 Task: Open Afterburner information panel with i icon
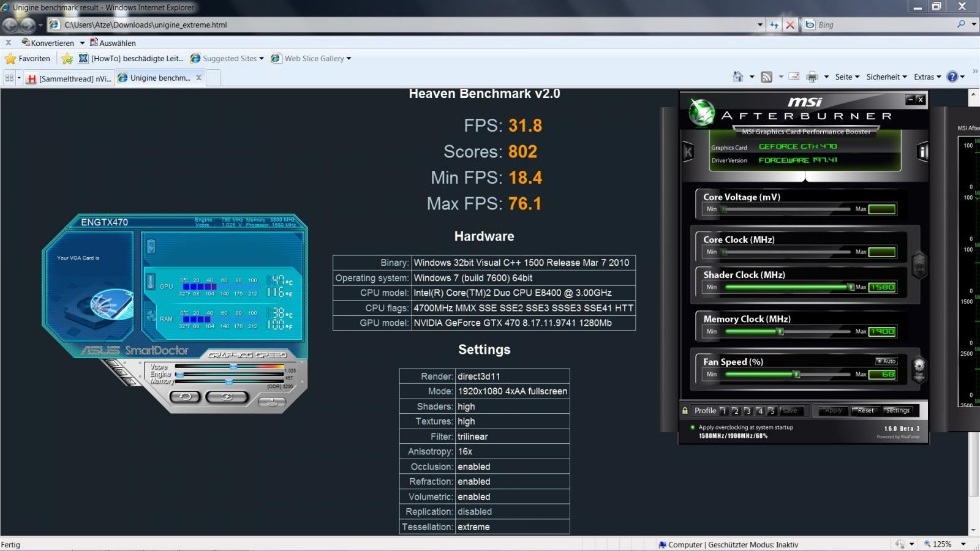point(922,152)
